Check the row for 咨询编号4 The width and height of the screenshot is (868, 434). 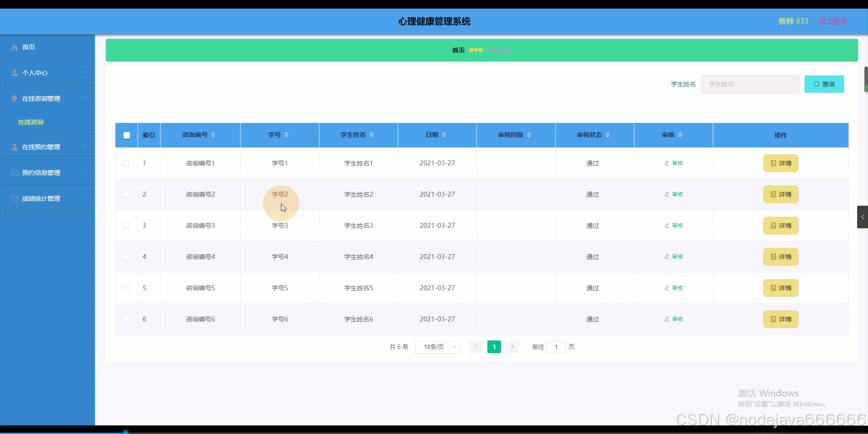click(x=126, y=257)
